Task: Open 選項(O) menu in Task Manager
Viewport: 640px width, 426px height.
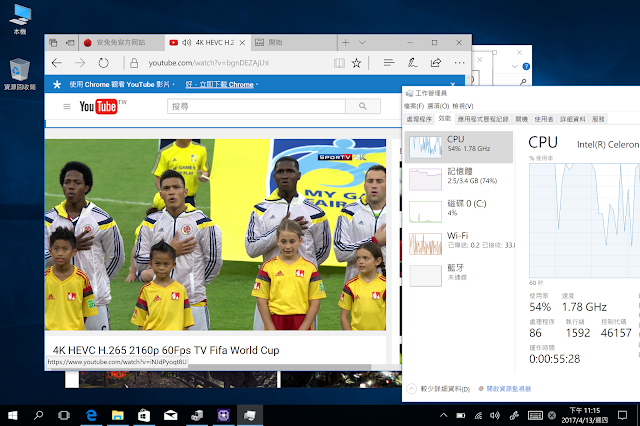Action: coord(438,106)
